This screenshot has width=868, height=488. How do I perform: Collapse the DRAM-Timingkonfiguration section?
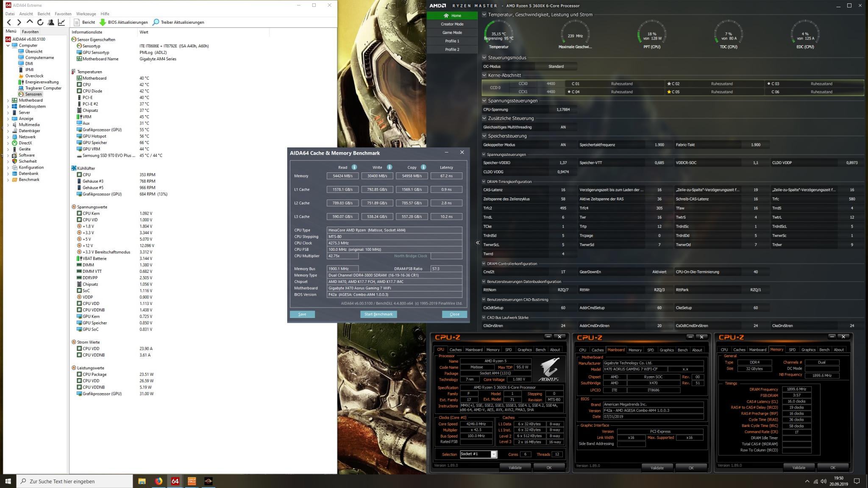point(484,182)
